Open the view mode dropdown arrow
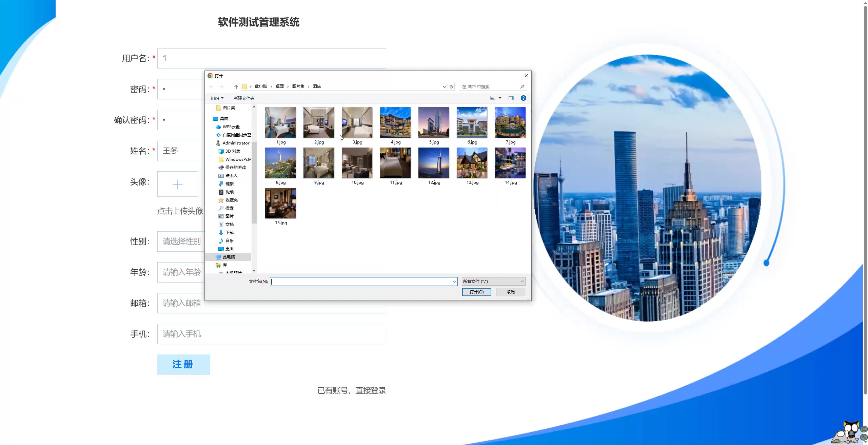This screenshot has width=868, height=445. coord(500,98)
